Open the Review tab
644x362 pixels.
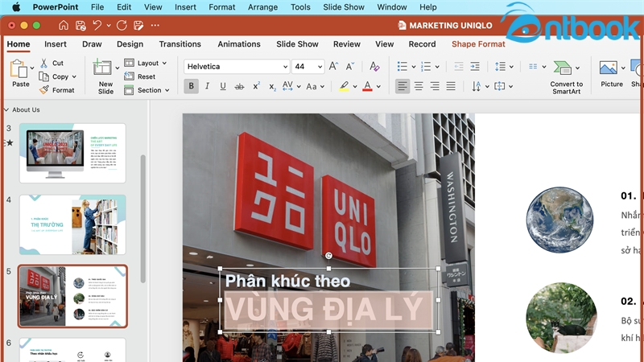(347, 44)
